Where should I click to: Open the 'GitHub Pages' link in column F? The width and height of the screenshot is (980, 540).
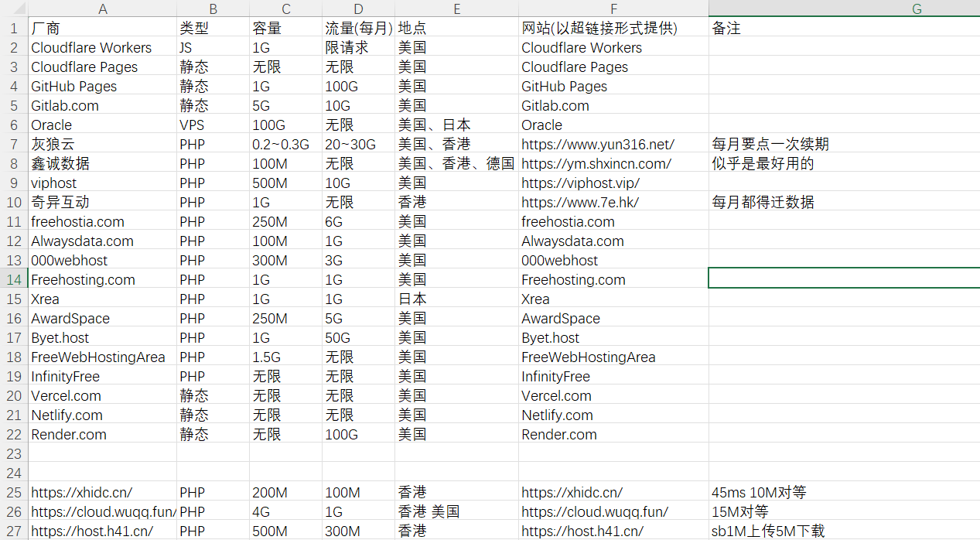click(x=565, y=86)
